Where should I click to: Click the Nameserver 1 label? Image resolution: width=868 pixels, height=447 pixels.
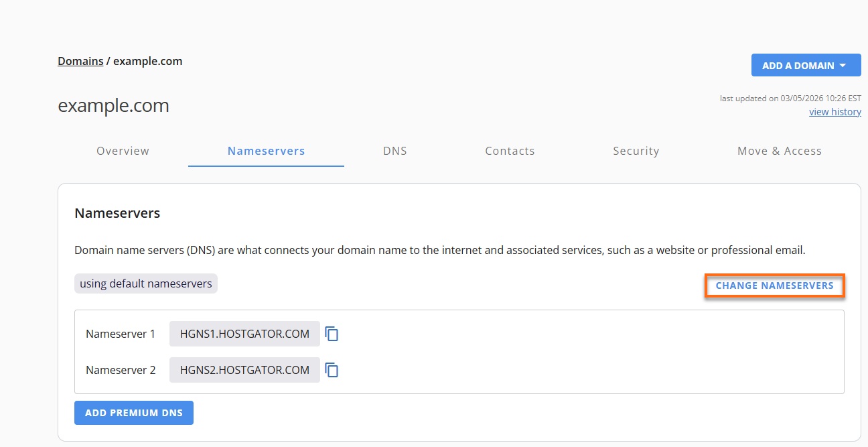[x=121, y=334]
